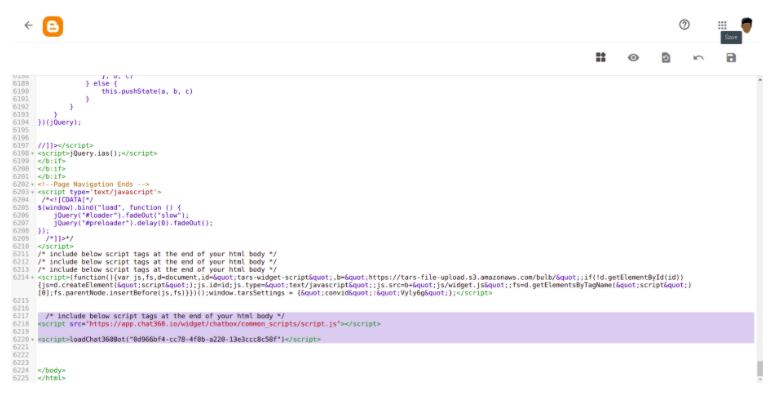Viewport: 777px width, 403px height.
Task: Click the script type='text/javascript' line
Action: pos(99,192)
